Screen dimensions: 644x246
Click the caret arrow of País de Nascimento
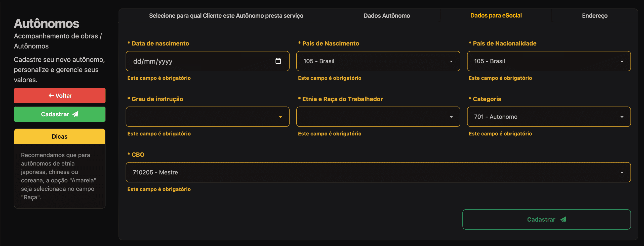pyautogui.click(x=451, y=61)
